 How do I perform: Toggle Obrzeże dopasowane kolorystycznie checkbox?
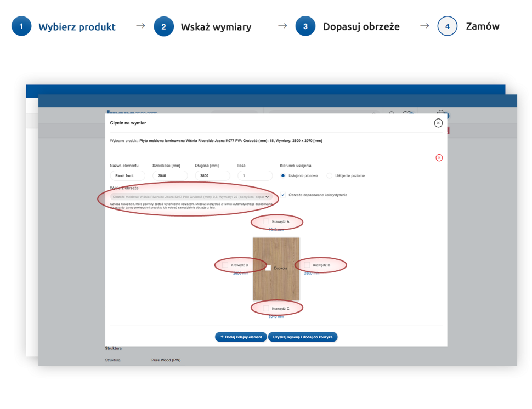[x=283, y=195]
